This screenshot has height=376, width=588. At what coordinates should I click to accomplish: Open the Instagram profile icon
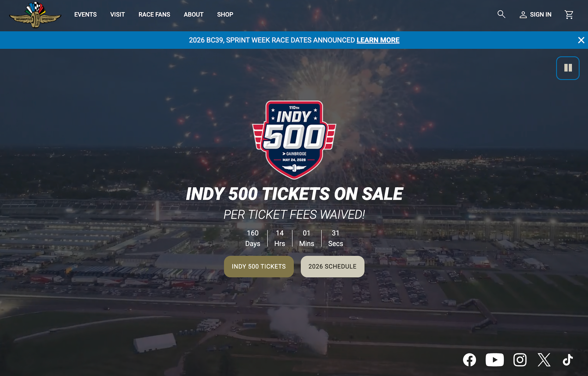520,360
